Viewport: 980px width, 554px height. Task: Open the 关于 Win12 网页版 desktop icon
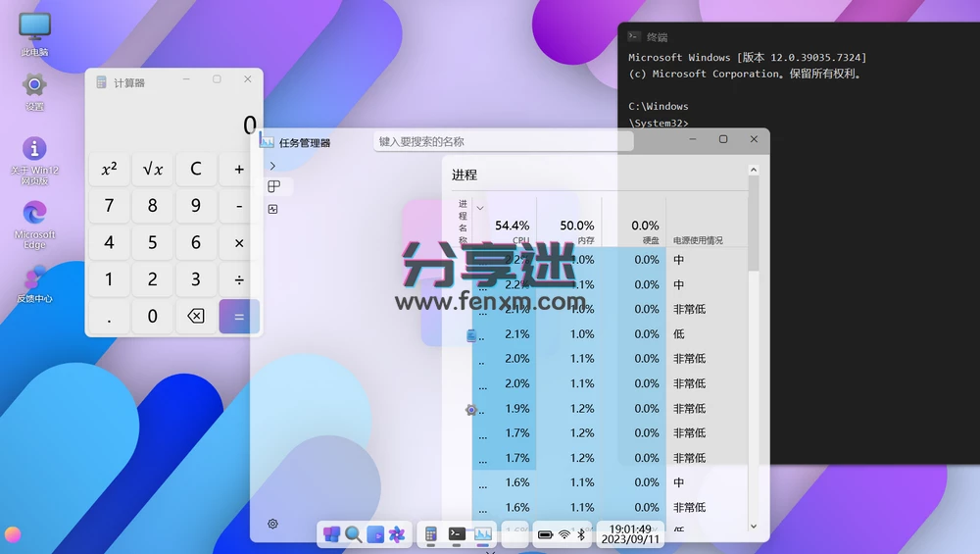(35, 159)
